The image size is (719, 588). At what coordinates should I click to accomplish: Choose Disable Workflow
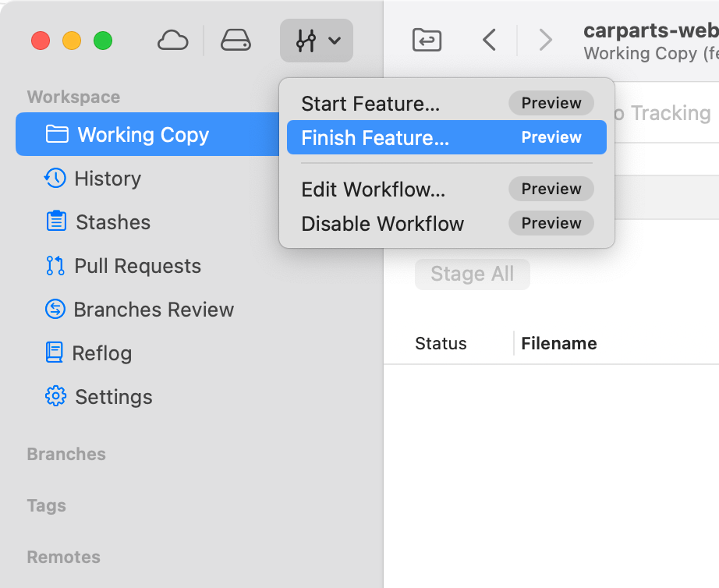coord(382,224)
